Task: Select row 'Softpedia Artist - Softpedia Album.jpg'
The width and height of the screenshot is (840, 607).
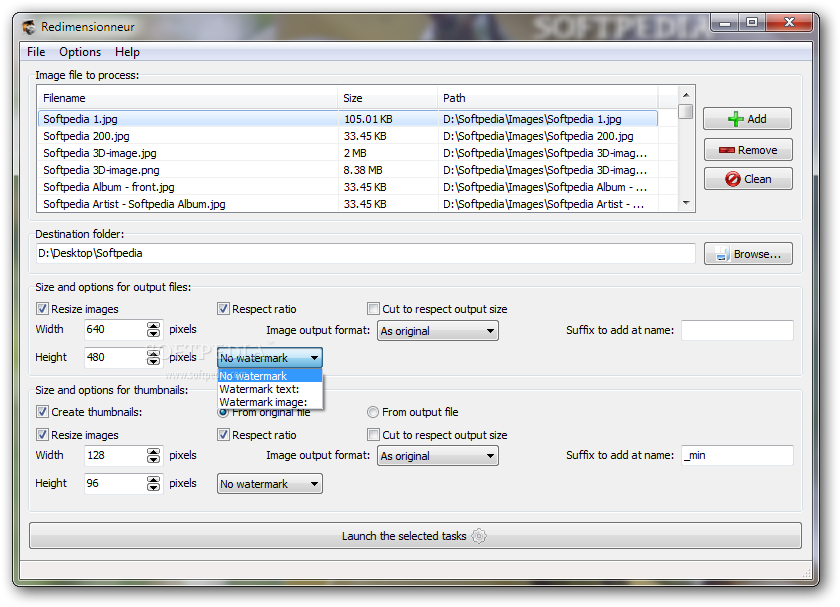Action: coord(348,204)
